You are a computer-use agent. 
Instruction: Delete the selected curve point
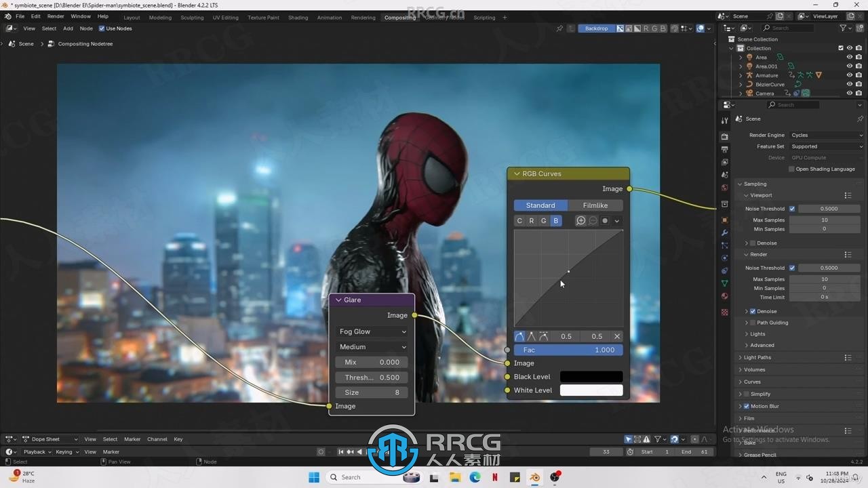pyautogui.click(x=617, y=336)
